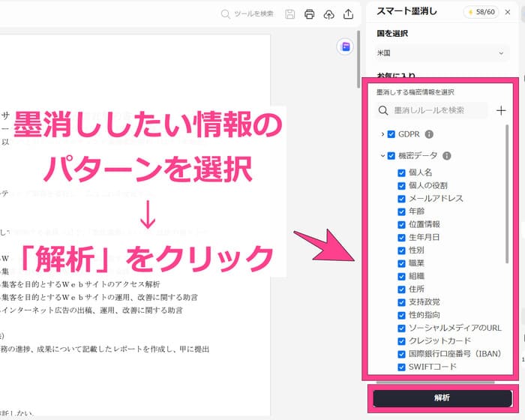Viewport: 525px width, 420px height.
Task: Uncheck the メールアドレス checkbox
Action: tap(401, 199)
